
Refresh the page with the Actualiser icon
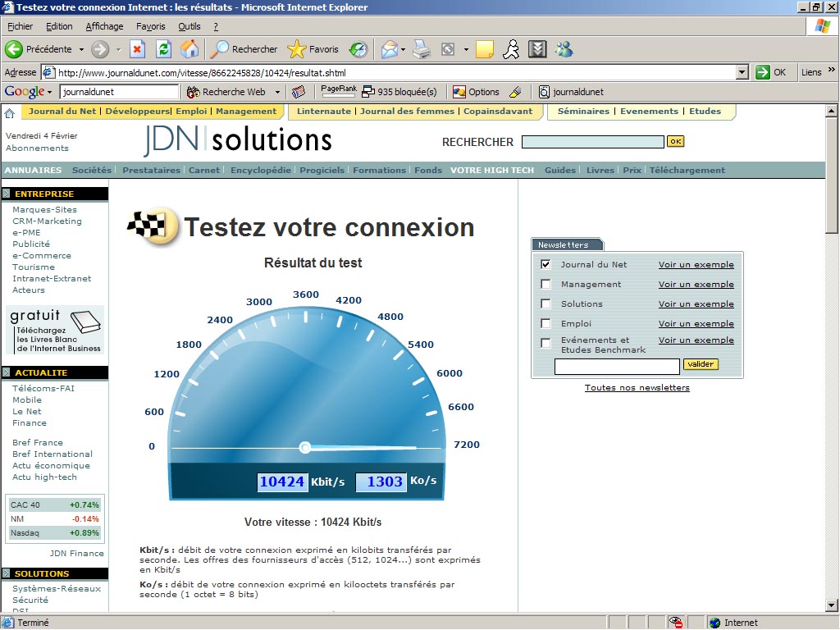tap(164, 49)
